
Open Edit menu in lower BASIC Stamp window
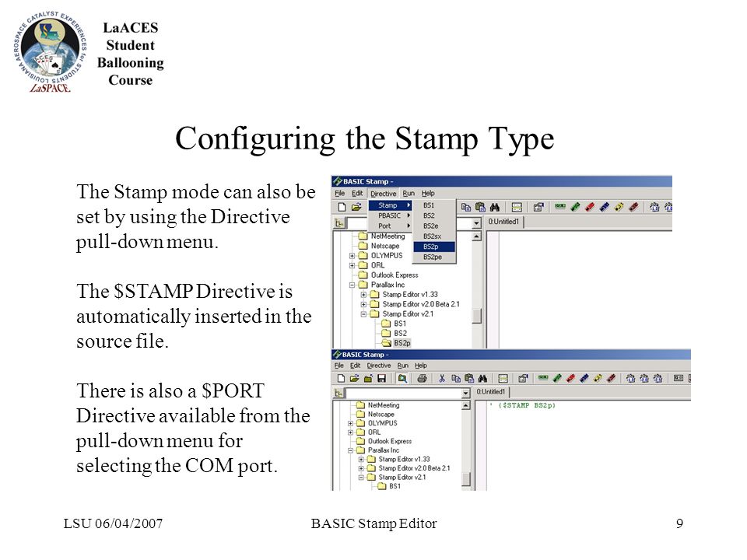[356, 366]
